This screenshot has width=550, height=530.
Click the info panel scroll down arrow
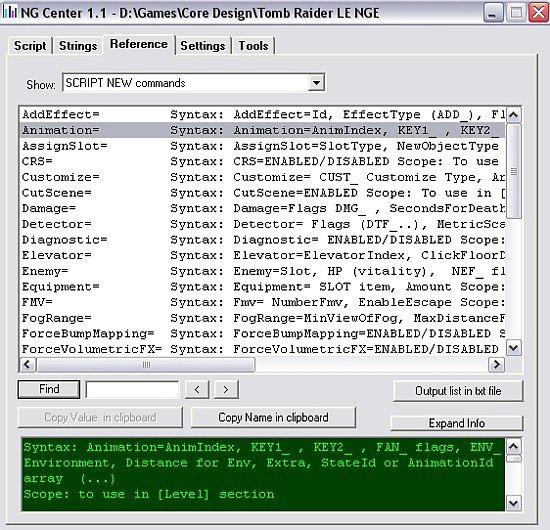click(x=514, y=504)
